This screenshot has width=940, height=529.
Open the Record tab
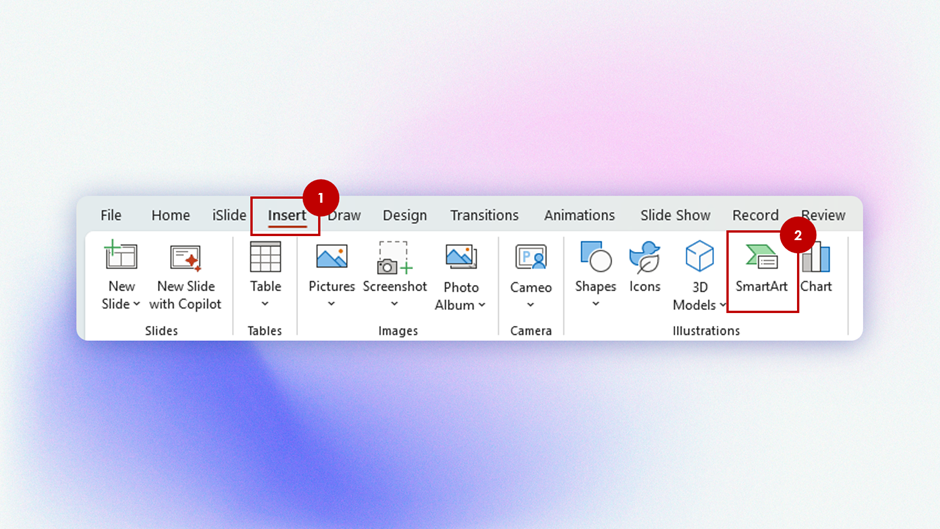click(755, 215)
